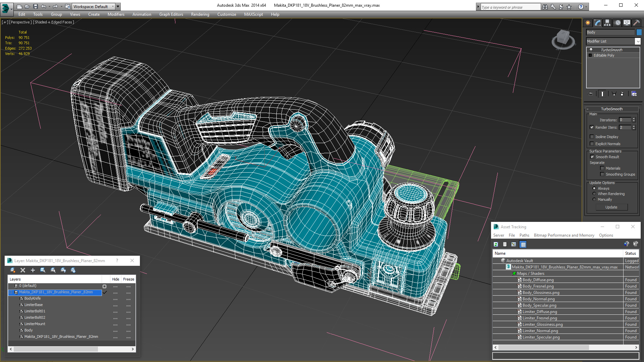Enable the Explicit Normals checkbox
Image resolution: width=644 pixels, height=362 pixels.
coord(592,144)
